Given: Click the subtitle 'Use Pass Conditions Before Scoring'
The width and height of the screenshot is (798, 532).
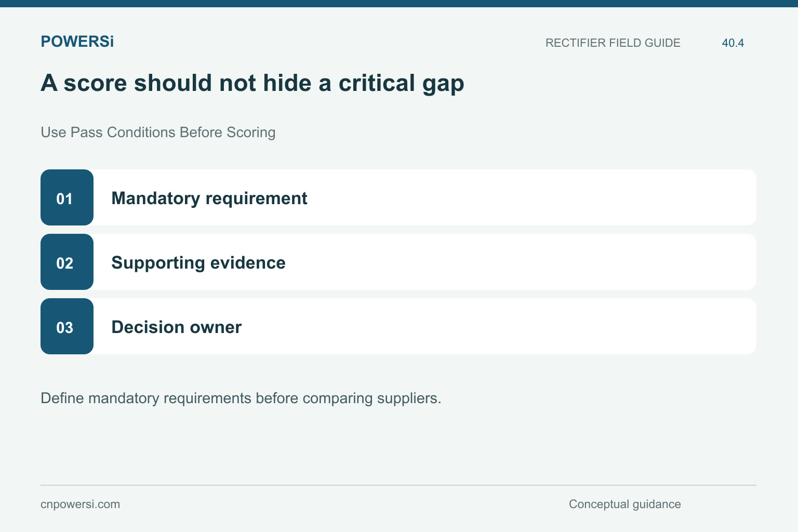Looking at the screenshot, I should pos(158,132).
